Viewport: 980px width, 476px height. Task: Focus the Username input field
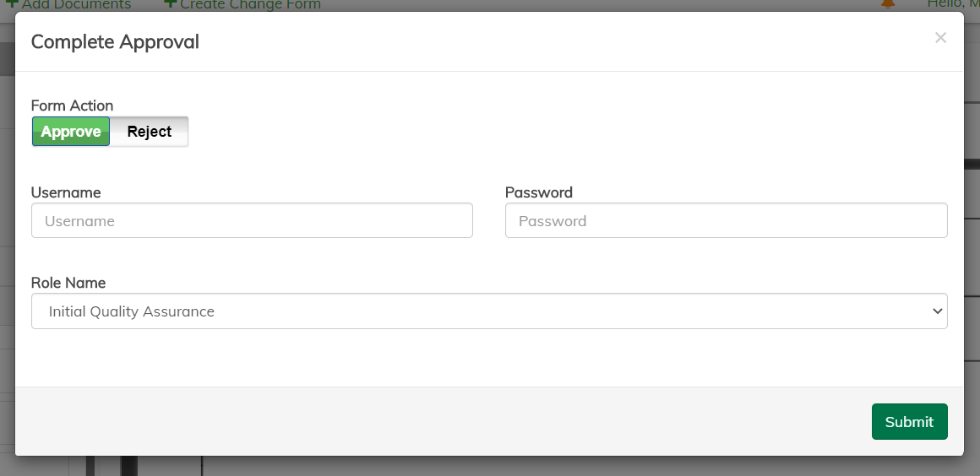click(x=252, y=221)
